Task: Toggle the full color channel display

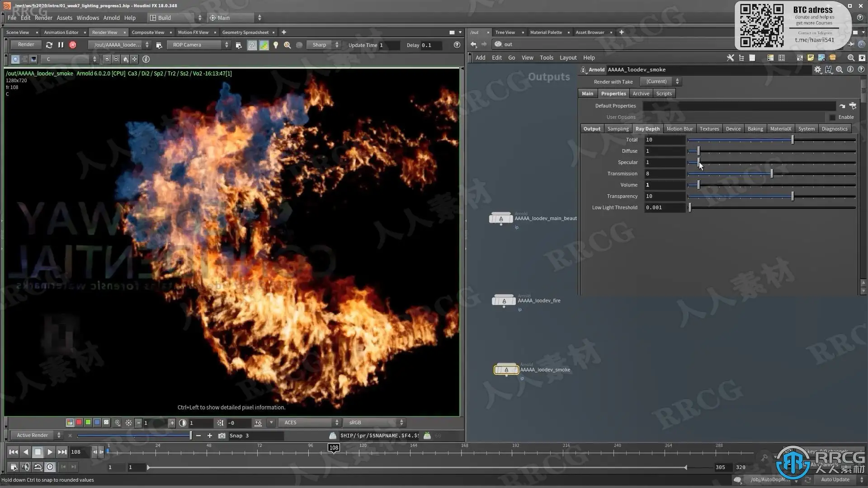Action: [x=70, y=422]
